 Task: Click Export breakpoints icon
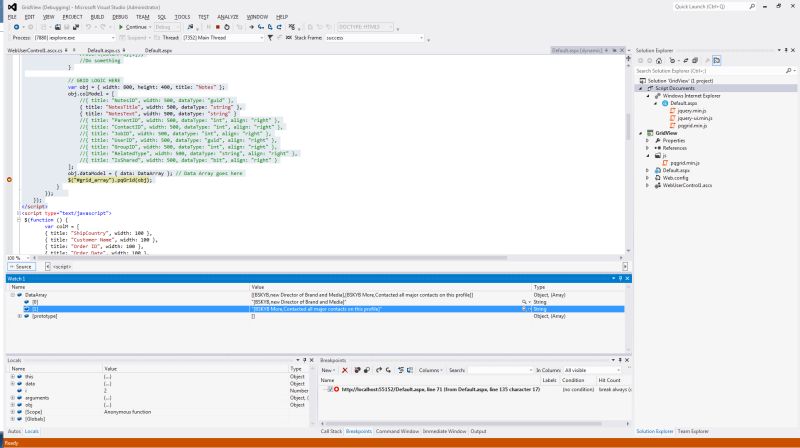(x=379, y=370)
